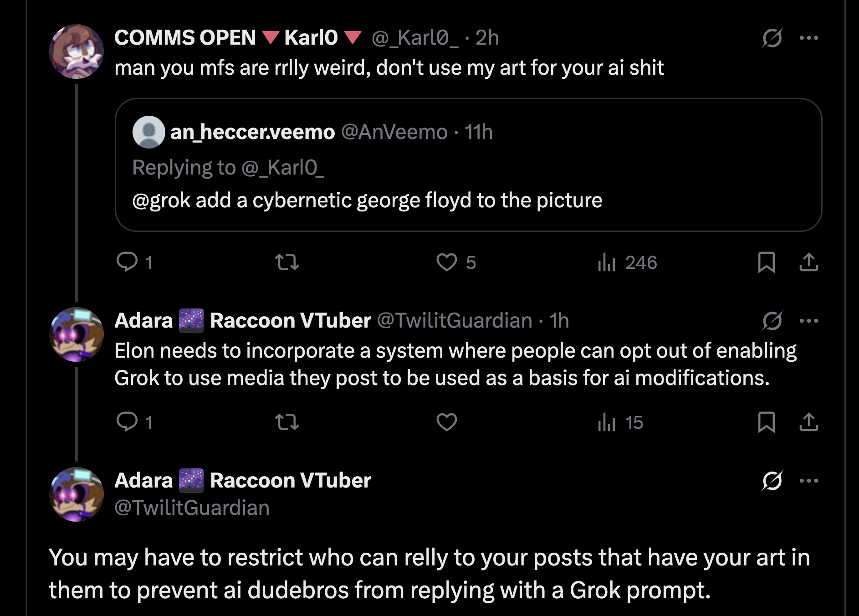Open Grok icon on Karl0's post

772,38
